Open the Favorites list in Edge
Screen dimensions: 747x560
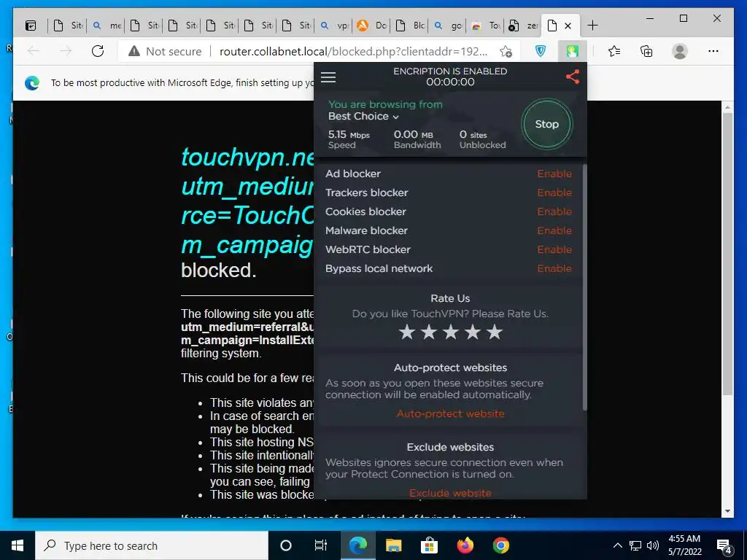click(x=614, y=51)
